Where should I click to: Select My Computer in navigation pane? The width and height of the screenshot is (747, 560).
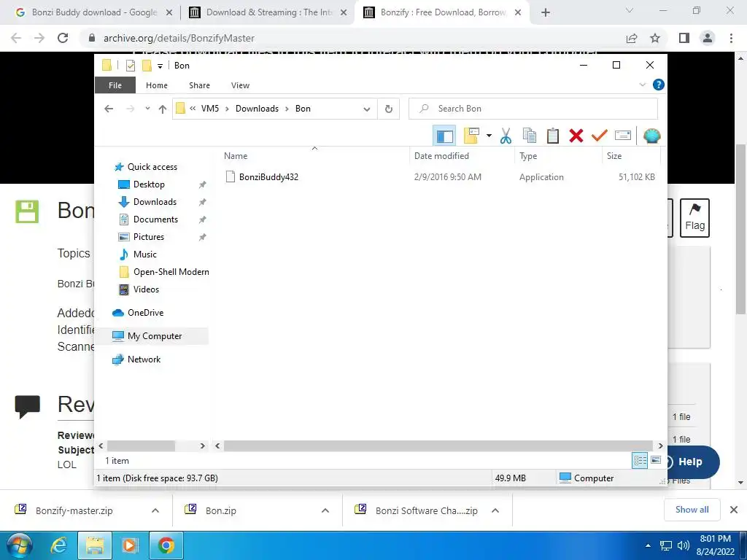click(x=155, y=336)
